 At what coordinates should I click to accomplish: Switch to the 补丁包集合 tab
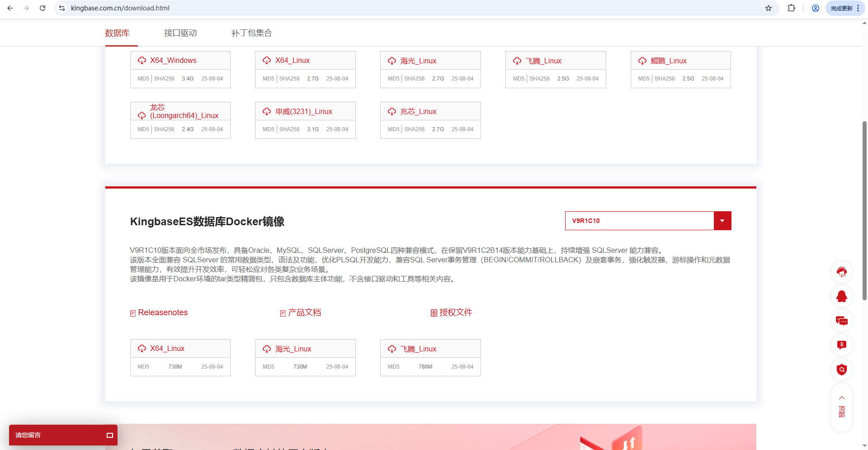tap(252, 33)
